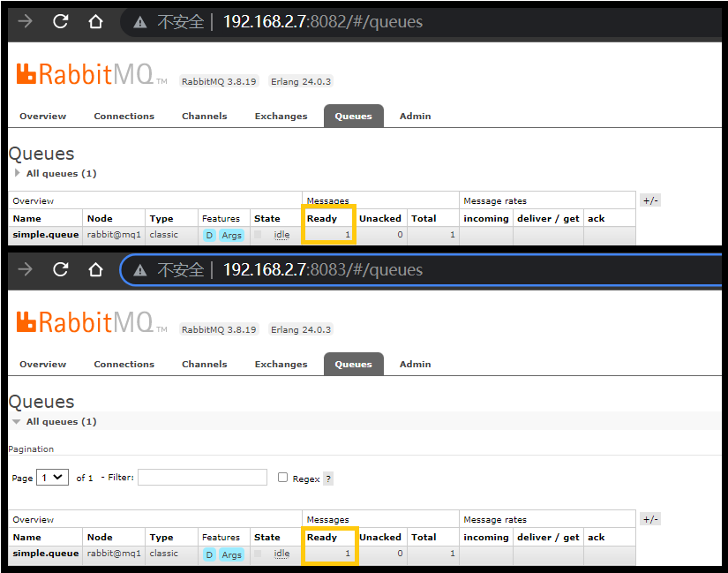Open Admin tab in 8083 window
The image size is (728, 573).
tap(415, 365)
